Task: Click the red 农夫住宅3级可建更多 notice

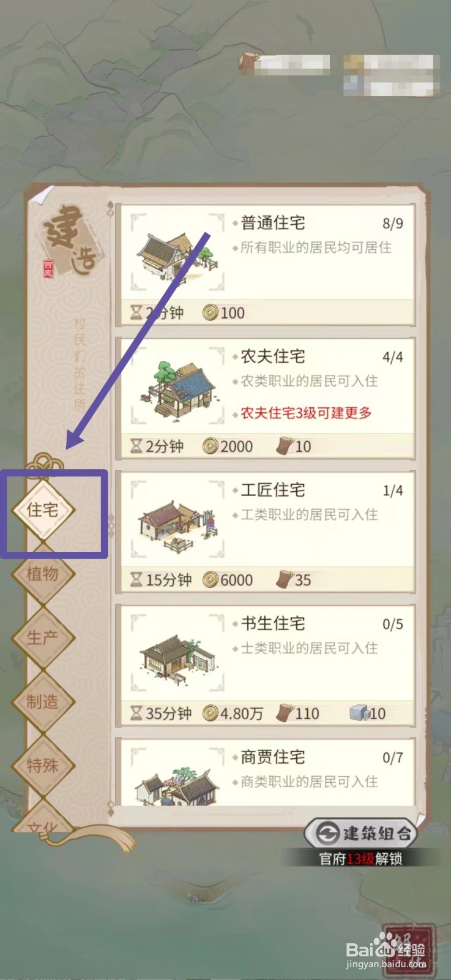Action: coord(306,413)
